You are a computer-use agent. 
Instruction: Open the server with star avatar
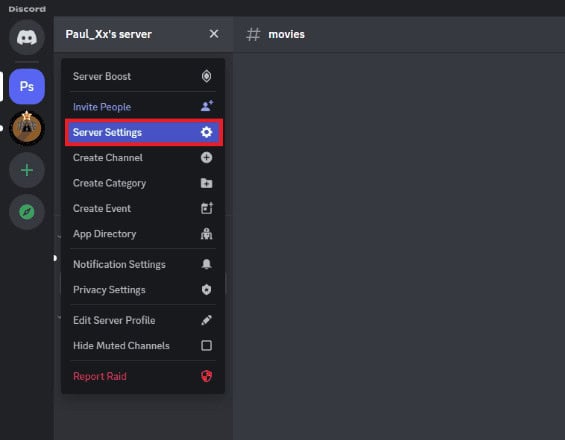(x=27, y=128)
